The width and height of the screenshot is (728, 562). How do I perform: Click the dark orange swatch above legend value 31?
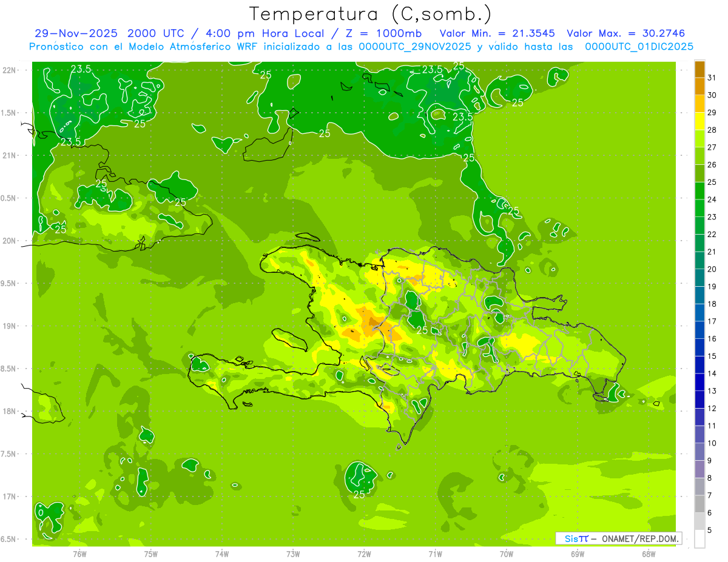coord(699,69)
